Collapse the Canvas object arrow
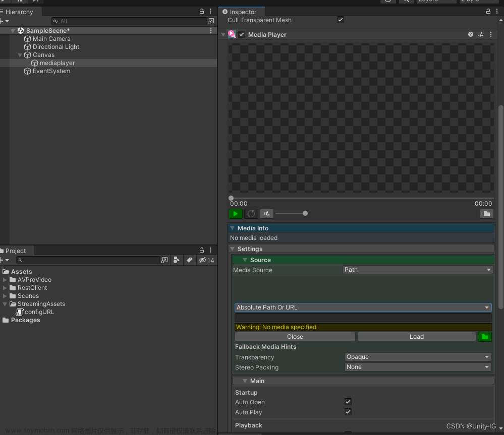The width and height of the screenshot is (504, 435). pyautogui.click(x=20, y=55)
